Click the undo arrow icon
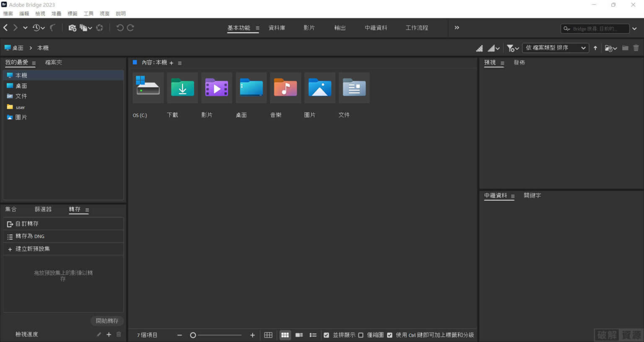The image size is (644, 342). click(x=121, y=28)
